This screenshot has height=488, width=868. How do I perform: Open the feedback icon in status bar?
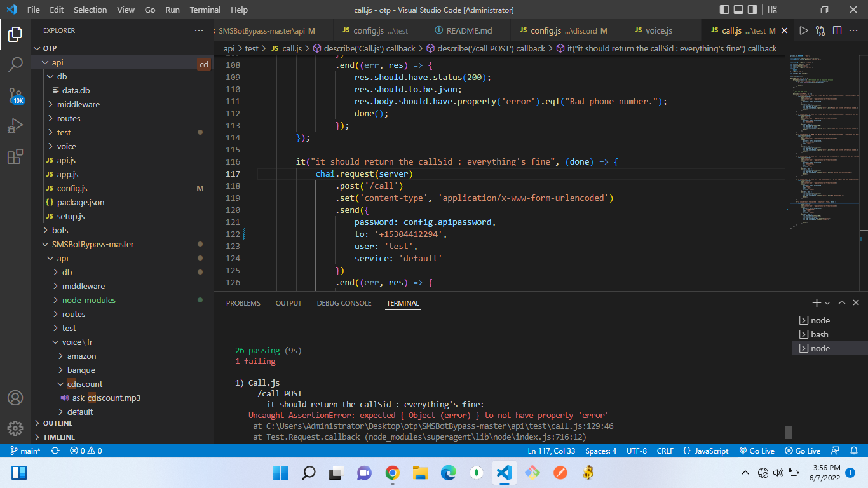(x=836, y=451)
